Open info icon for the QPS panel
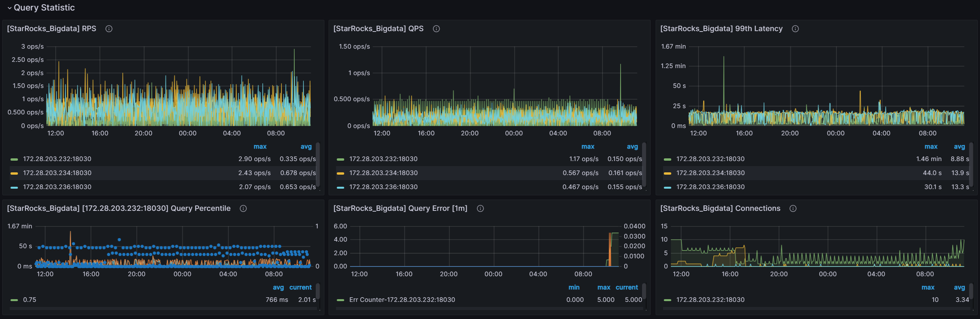The height and width of the screenshot is (319, 980). tap(436, 28)
